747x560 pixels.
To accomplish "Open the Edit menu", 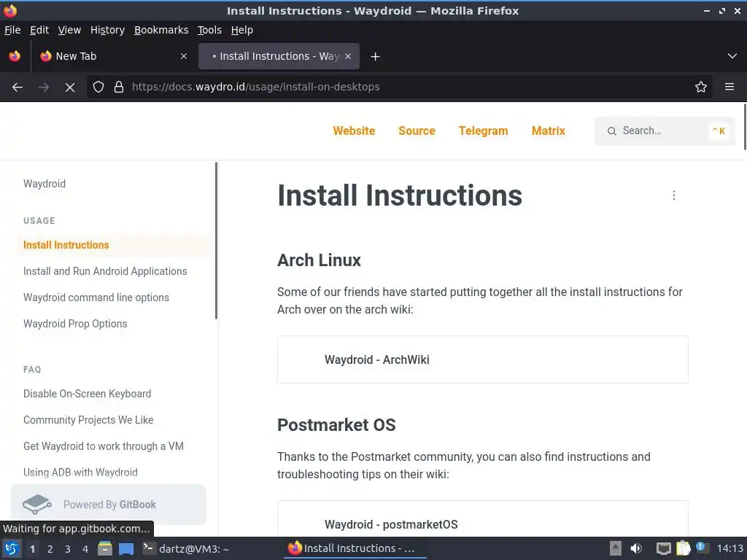I will (39, 30).
